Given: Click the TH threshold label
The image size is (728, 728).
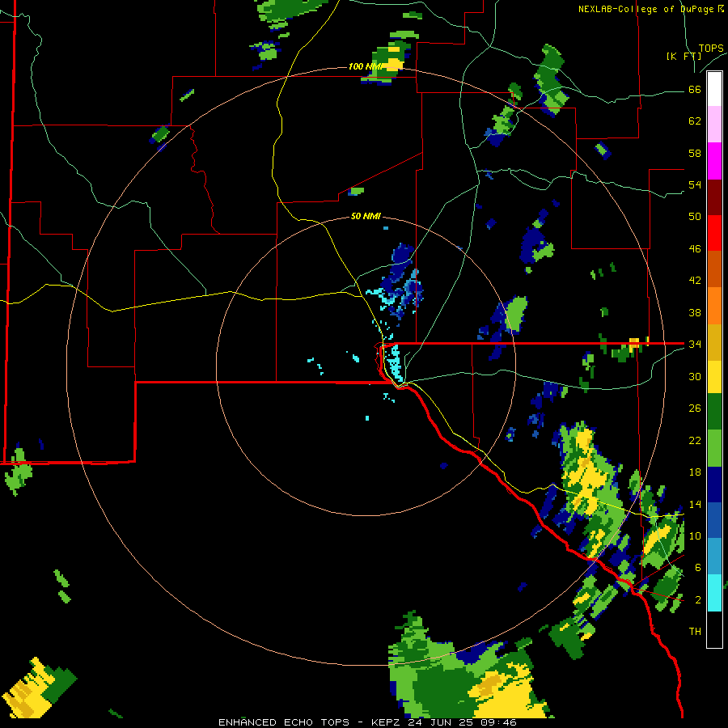Looking at the screenshot, I should (695, 632).
